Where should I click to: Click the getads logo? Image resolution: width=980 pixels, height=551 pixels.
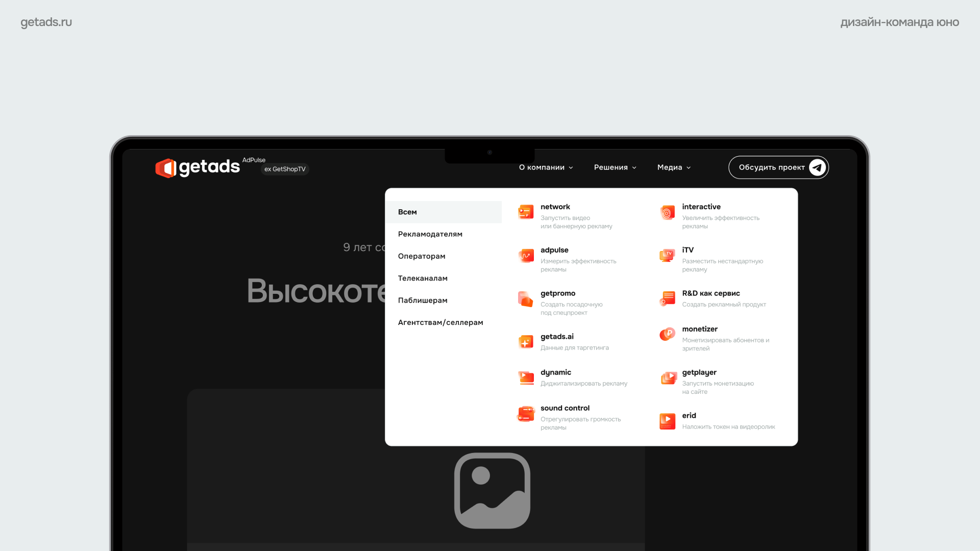point(198,168)
